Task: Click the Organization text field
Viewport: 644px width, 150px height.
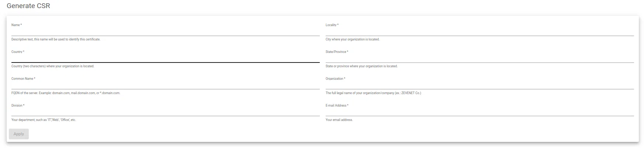Action: tap(479, 86)
